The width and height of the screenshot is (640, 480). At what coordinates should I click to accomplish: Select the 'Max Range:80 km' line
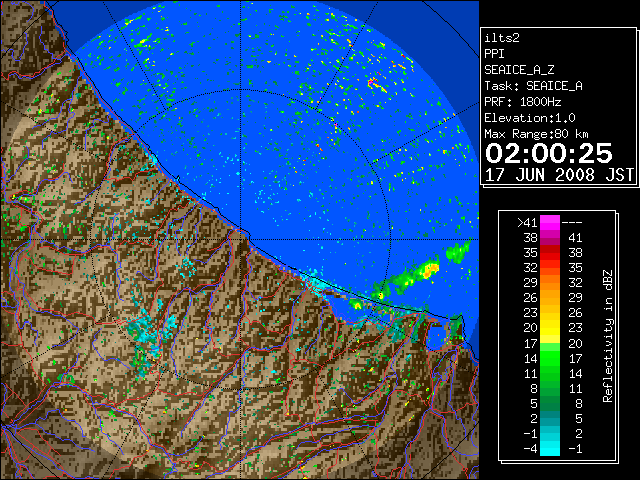coord(536,134)
